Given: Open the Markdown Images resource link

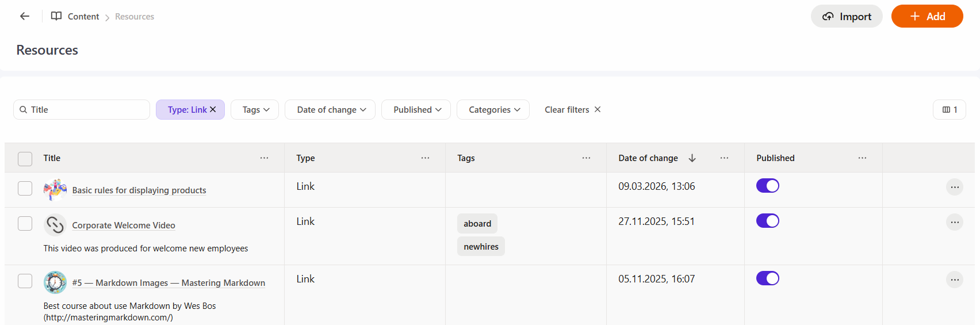Looking at the screenshot, I should click(169, 283).
